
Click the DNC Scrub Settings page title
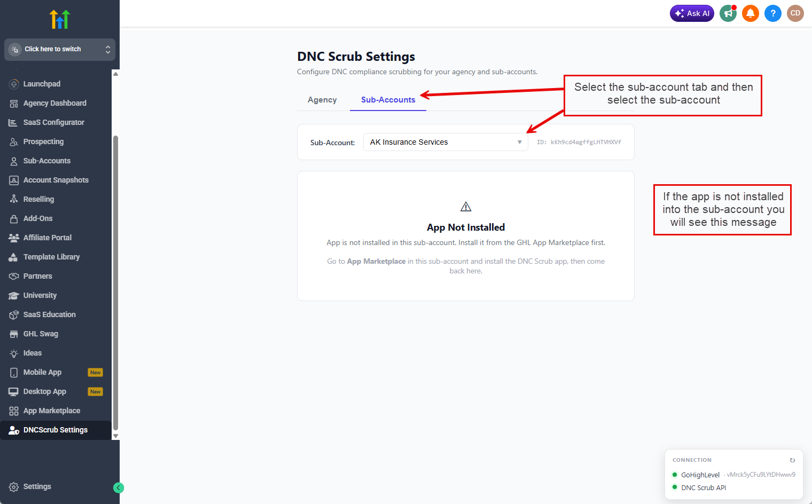(x=356, y=57)
